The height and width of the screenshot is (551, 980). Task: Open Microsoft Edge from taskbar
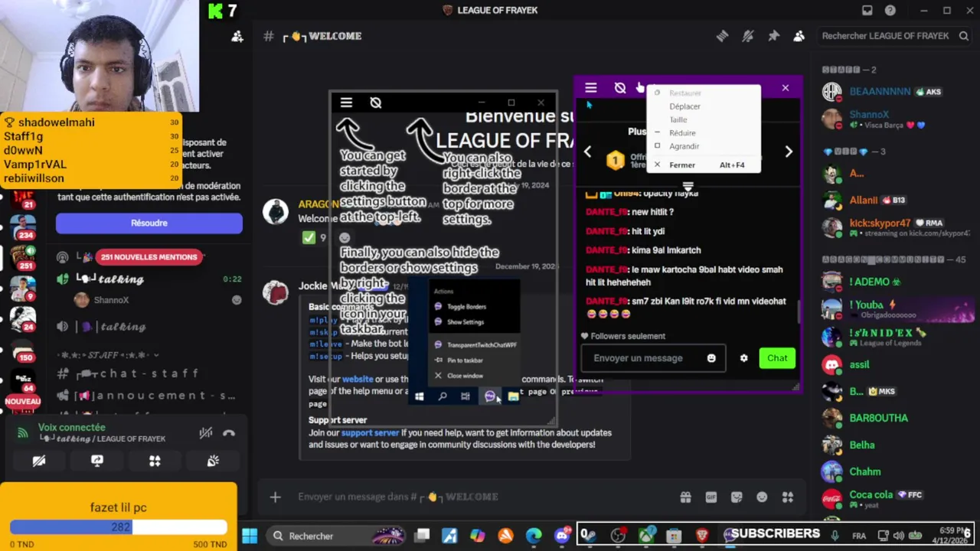pyautogui.click(x=534, y=536)
